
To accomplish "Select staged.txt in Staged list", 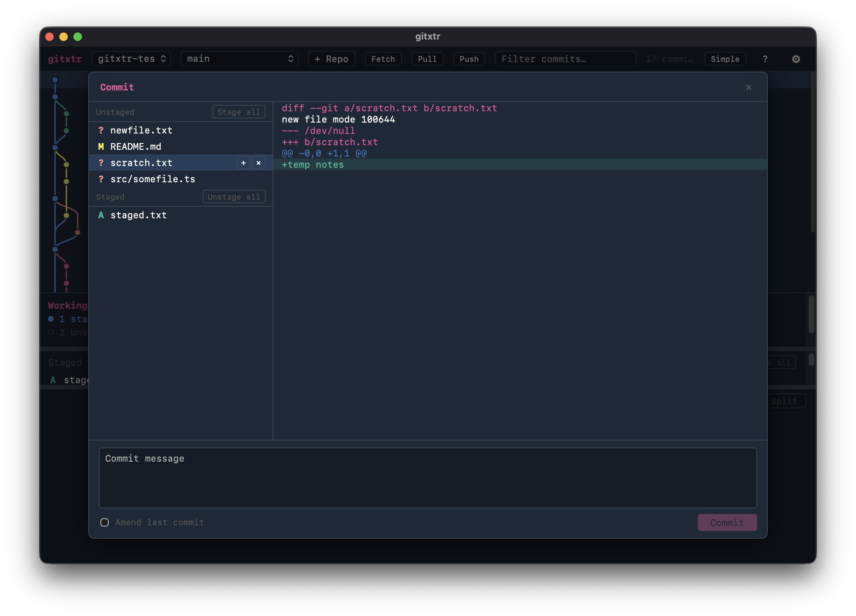I will pyautogui.click(x=181, y=215).
